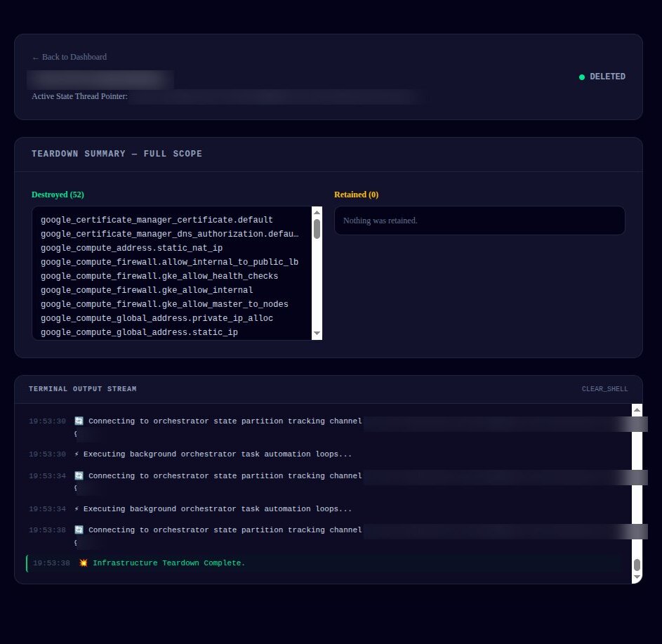Viewport: 662px width, 644px height.
Task: Click the Destroyed list scroll-down arrow
Action: [x=317, y=334]
